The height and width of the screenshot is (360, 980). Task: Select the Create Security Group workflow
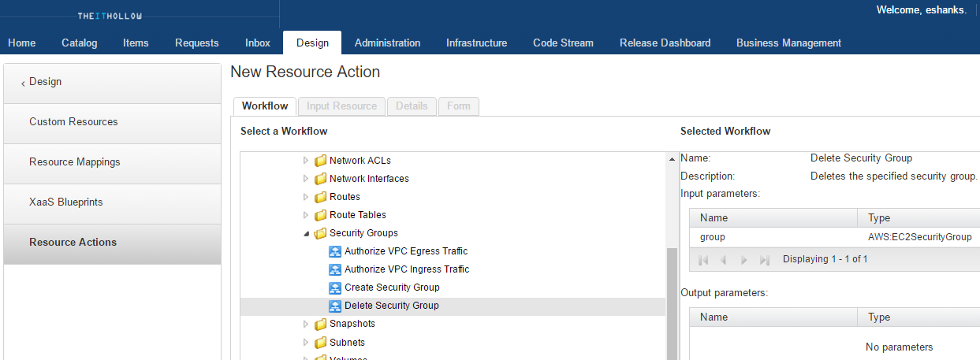(x=392, y=288)
